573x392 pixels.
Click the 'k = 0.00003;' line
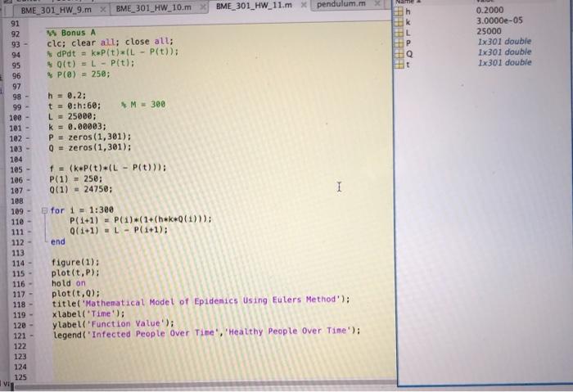[x=77, y=127]
